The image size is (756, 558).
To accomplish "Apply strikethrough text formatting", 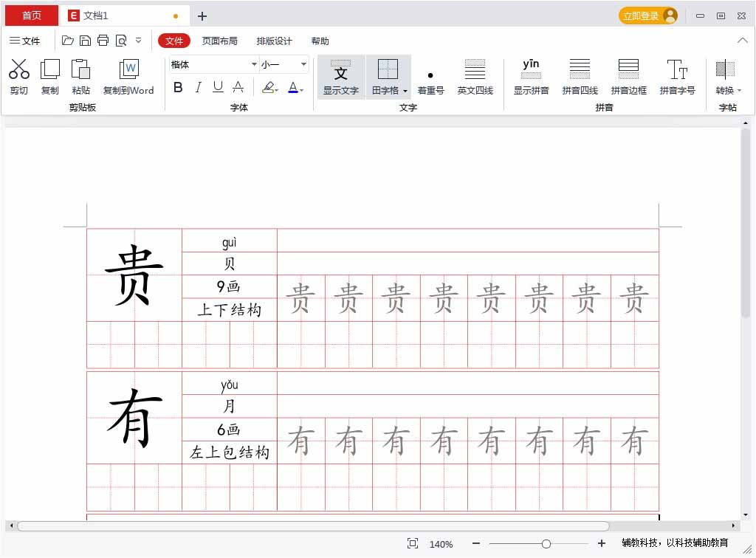I will (x=238, y=87).
